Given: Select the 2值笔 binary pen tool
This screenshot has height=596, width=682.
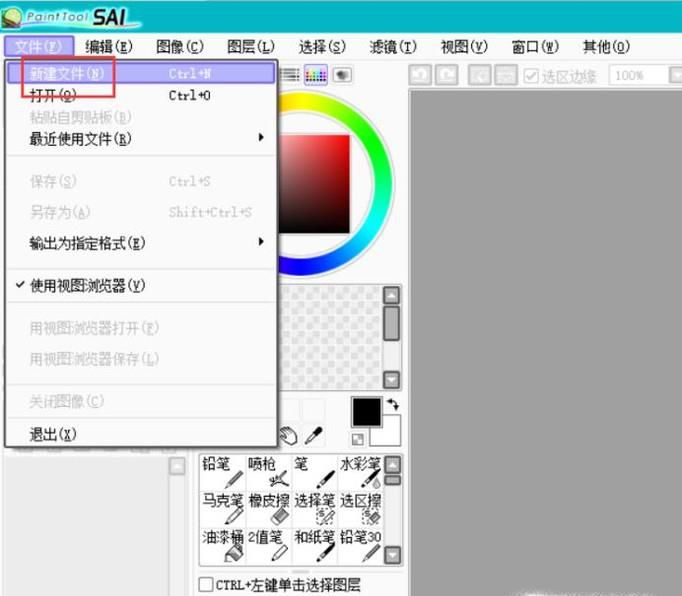Looking at the screenshot, I should coord(269,546).
